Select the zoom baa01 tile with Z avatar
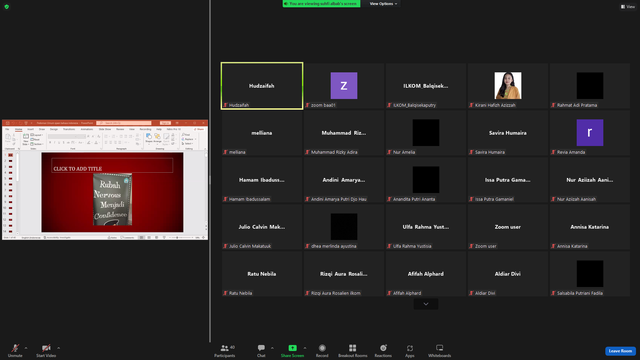640x360 pixels. (x=344, y=86)
